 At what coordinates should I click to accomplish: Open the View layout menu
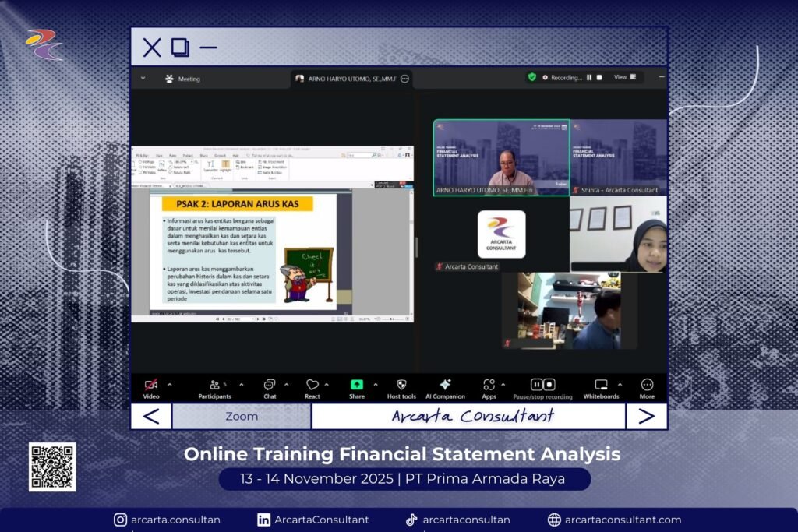(x=624, y=78)
